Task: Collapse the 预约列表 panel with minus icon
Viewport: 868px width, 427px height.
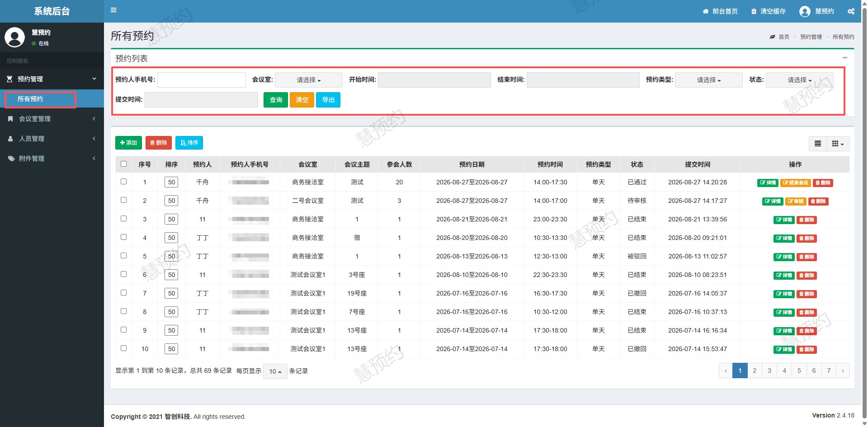Action: (845, 58)
